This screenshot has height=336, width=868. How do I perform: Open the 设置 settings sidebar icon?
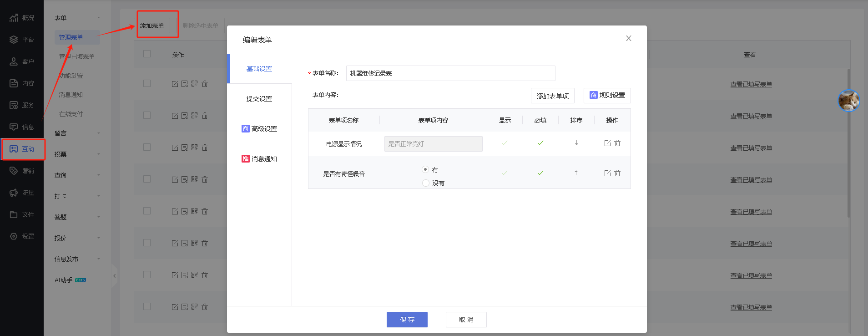click(14, 236)
